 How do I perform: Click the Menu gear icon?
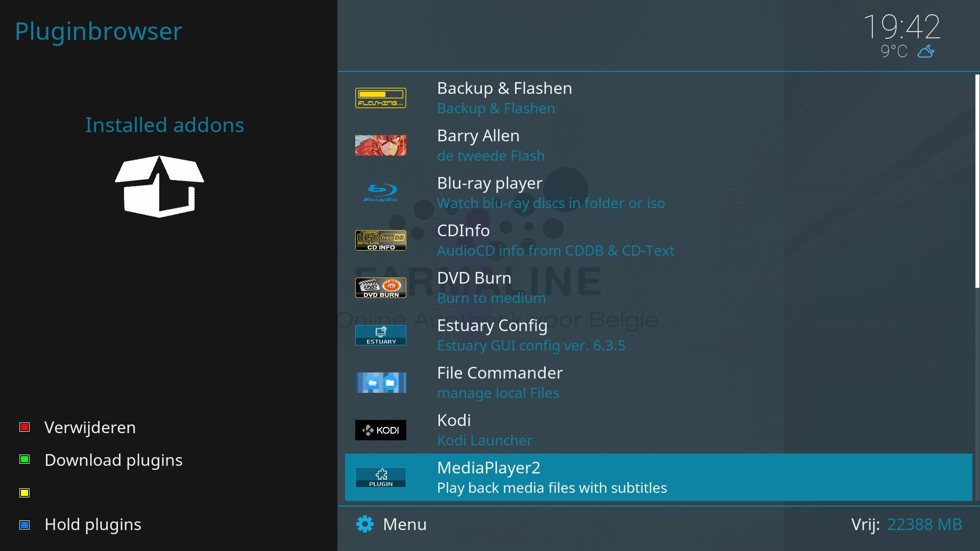(x=365, y=524)
